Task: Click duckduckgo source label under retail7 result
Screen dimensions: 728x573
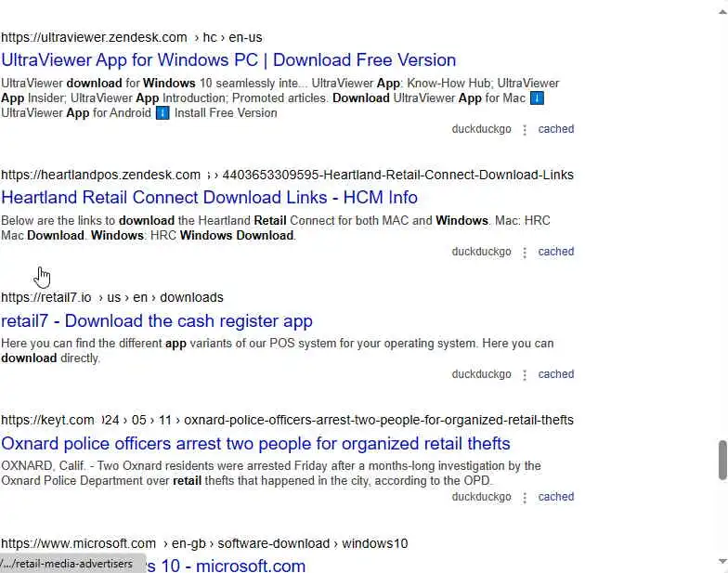Action: pos(481,374)
